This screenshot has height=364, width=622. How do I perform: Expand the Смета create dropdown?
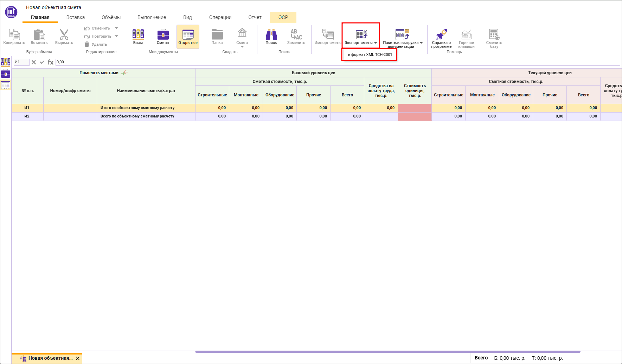(242, 46)
